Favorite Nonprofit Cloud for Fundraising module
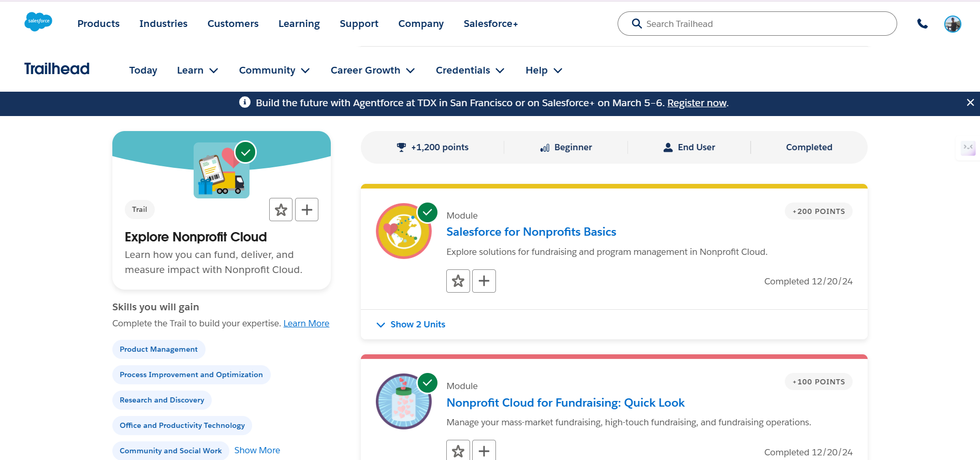The image size is (980, 460). 458,451
